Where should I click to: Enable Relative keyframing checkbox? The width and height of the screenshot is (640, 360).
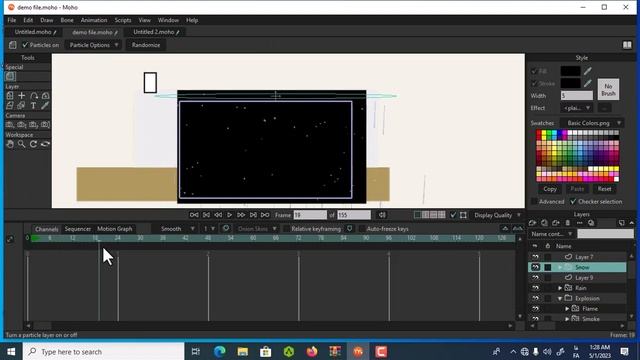tap(286, 229)
